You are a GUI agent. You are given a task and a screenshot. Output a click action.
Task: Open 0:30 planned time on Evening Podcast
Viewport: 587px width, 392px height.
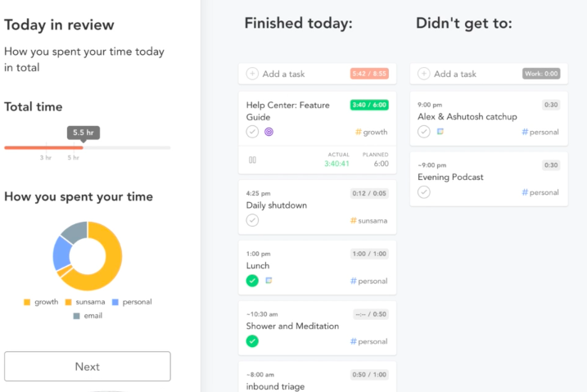pos(551,165)
